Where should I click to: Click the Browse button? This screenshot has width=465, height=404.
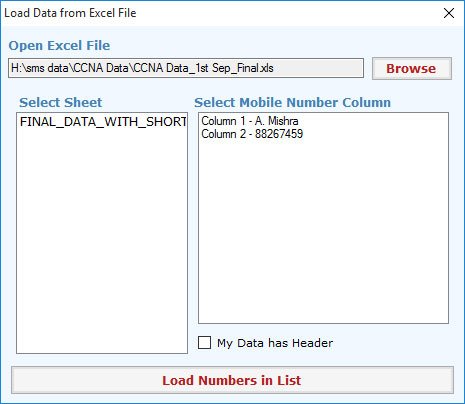(x=412, y=68)
